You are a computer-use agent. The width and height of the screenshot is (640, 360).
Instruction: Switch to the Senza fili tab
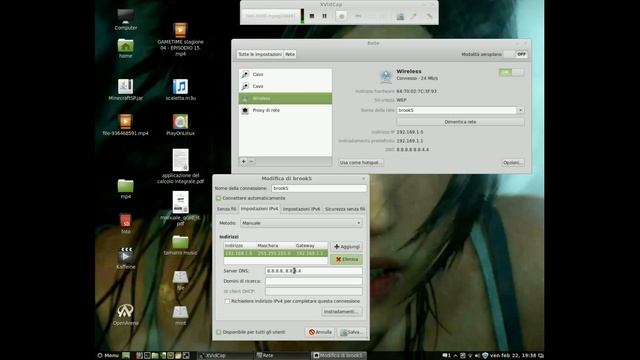pos(227,209)
